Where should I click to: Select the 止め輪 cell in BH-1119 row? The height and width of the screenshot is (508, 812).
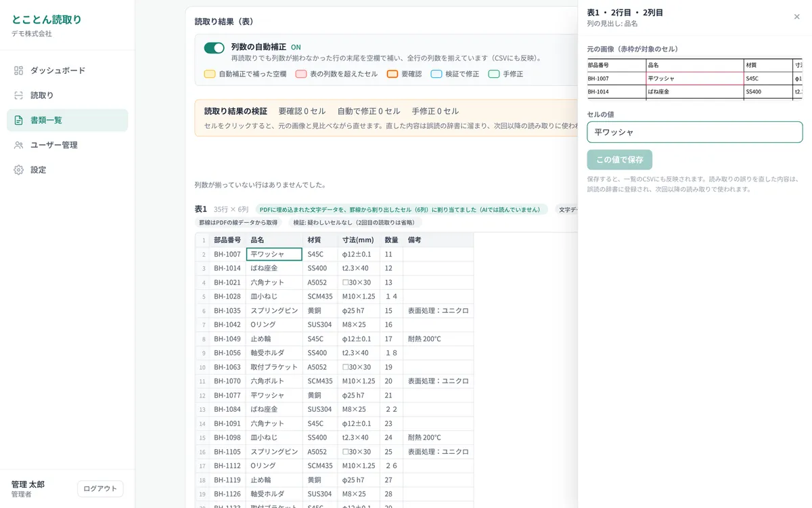click(x=275, y=480)
